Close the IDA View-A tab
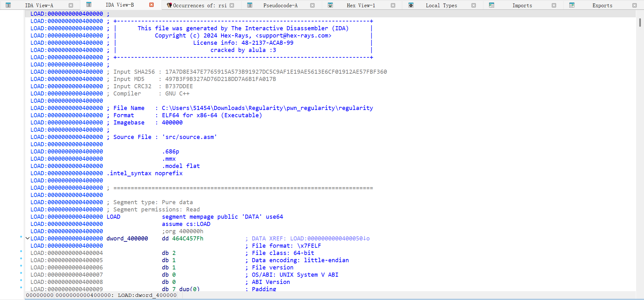This screenshot has width=644, height=300. [71, 5]
